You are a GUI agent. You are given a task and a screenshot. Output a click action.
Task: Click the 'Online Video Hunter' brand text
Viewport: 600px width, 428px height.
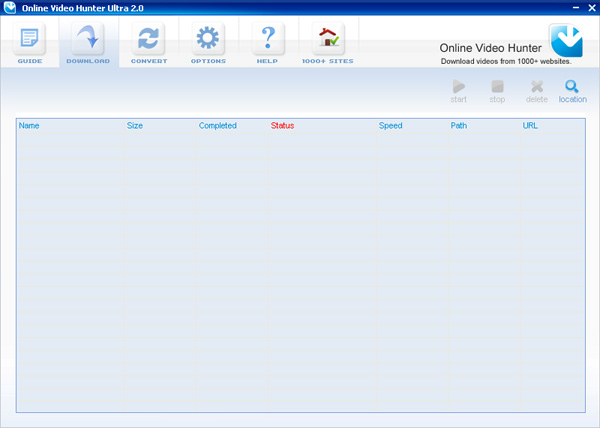[x=490, y=48]
